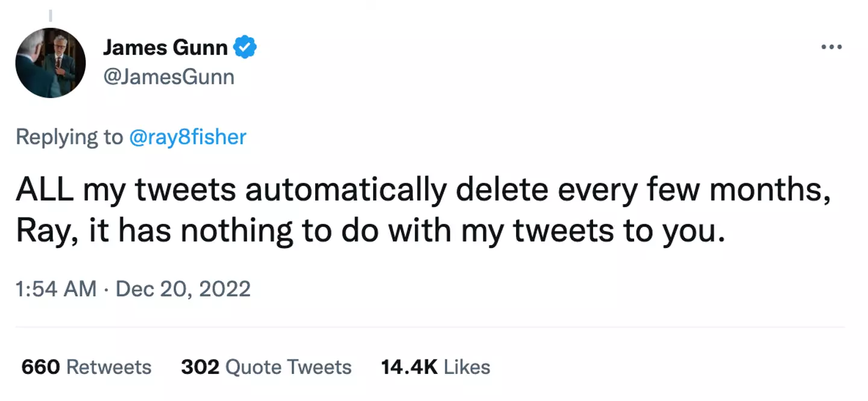This screenshot has width=868, height=401.
Task: Click the @JamesGunn handle
Action: pyautogui.click(x=169, y=76)
